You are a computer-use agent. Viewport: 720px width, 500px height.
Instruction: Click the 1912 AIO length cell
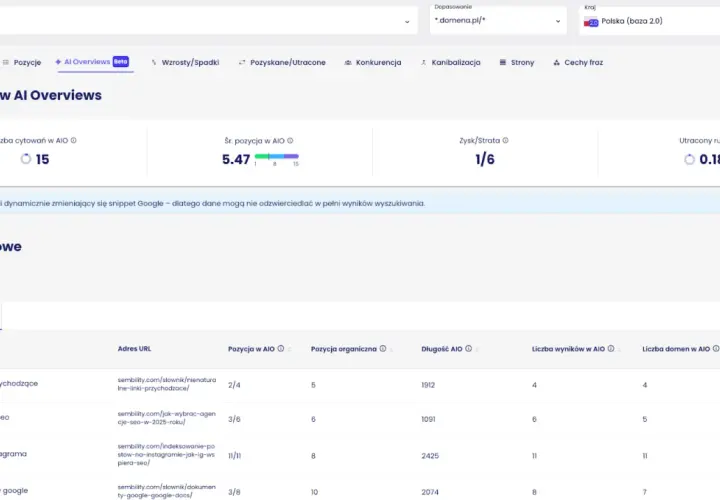click(428, 385)
